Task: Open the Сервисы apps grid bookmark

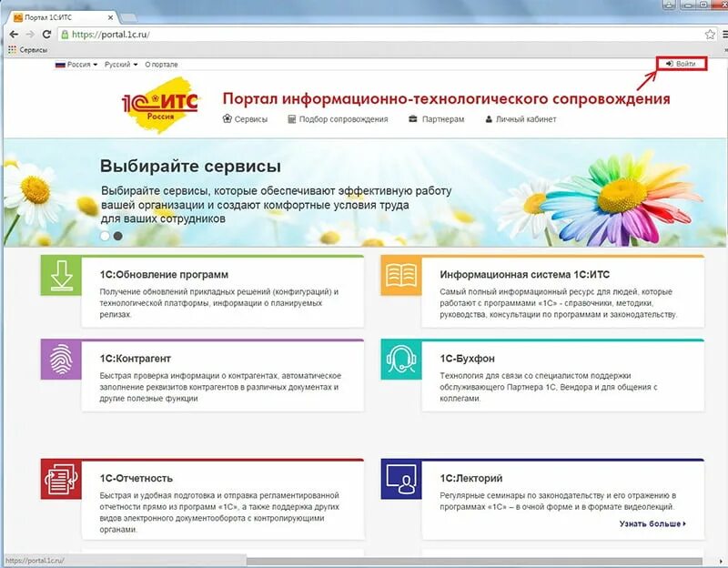Action: (28, 50)
